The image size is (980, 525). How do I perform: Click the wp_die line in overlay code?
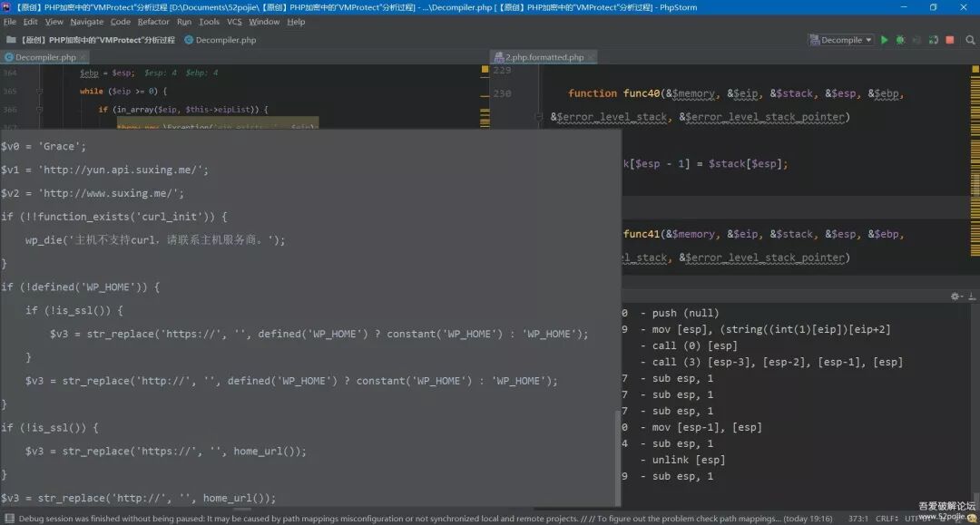point(155,240)
